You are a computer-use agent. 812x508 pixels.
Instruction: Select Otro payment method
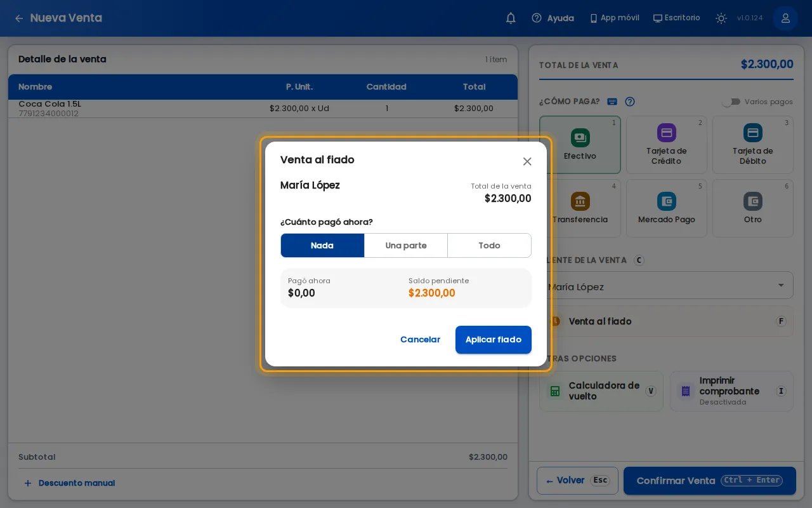[x=753, y=208]
